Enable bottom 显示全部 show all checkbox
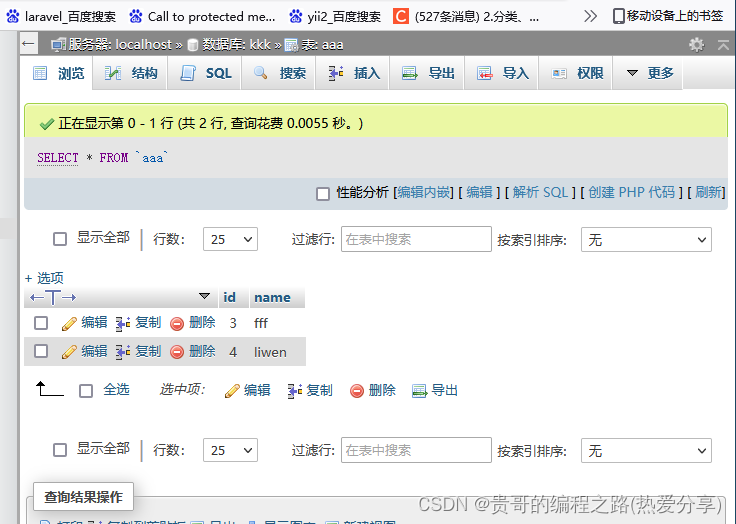This screenshot has width=736, height=524. 60,450
